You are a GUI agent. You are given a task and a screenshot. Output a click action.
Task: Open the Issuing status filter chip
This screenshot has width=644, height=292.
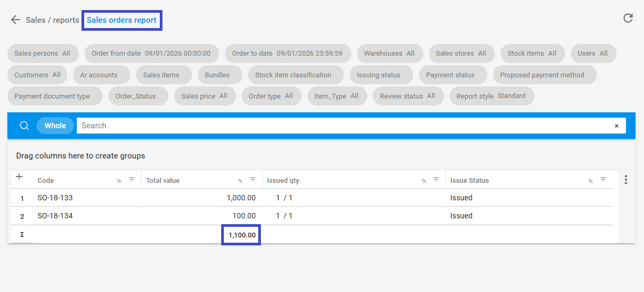[381, 75]
